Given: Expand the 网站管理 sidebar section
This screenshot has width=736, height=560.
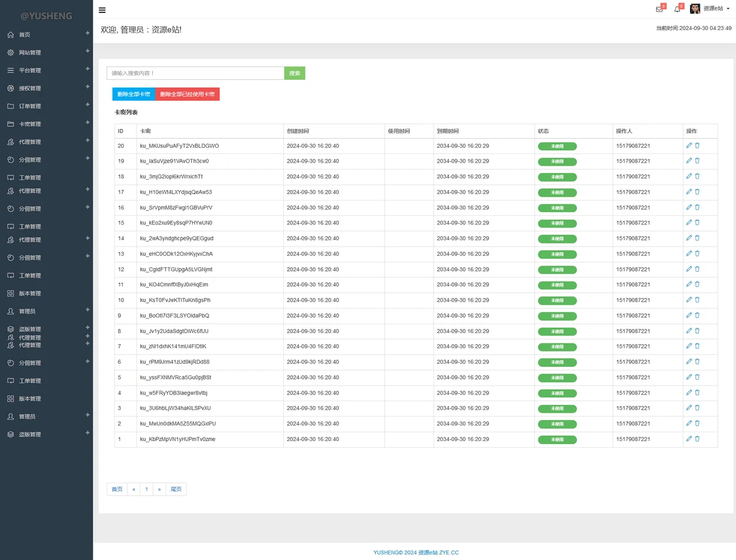Looking at the screenshot, I should click(88, 52).
